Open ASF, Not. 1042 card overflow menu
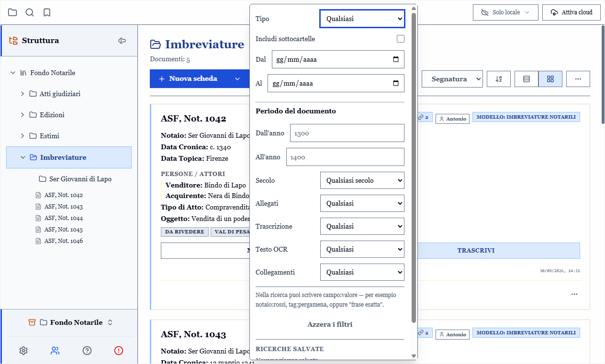Image resolution: width=605 pixels, height=364 pixels. 574,294
